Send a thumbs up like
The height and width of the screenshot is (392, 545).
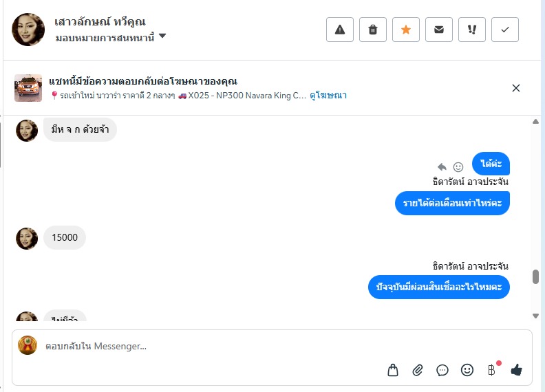(517, 371)
